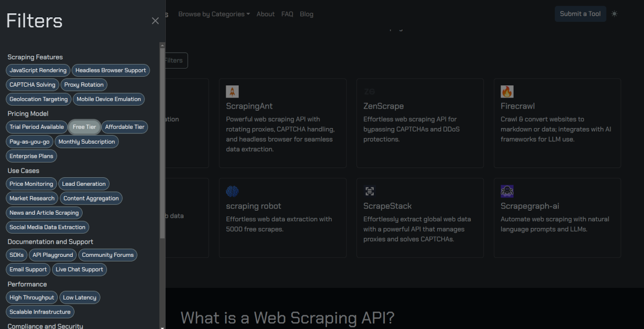Click the Firecrawl card description text
Viewport: 644px width, 329px height.
pos(556,129)
